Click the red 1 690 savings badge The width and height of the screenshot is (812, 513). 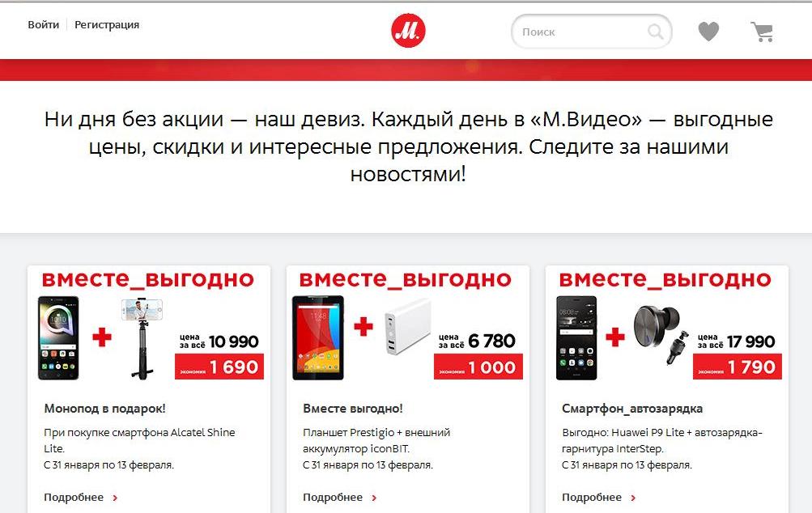click(x=219, y=367)
